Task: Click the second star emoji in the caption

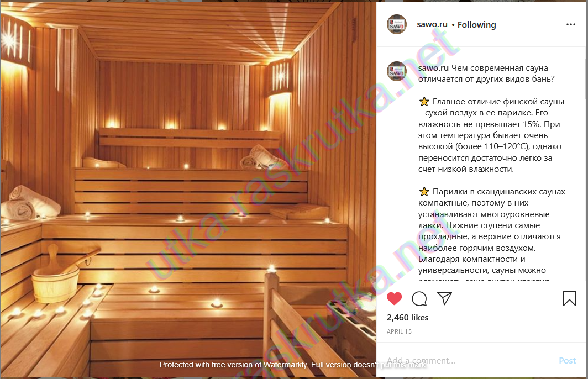Action: pyautogui.click(x=424, y=192)
